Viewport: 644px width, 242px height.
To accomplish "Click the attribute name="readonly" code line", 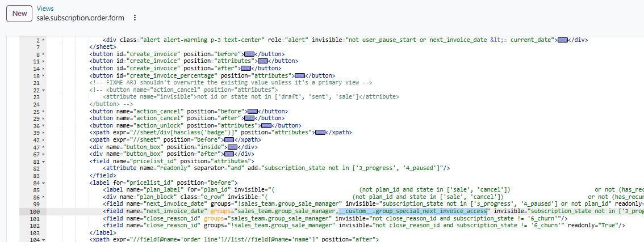I will click(277, 168).
